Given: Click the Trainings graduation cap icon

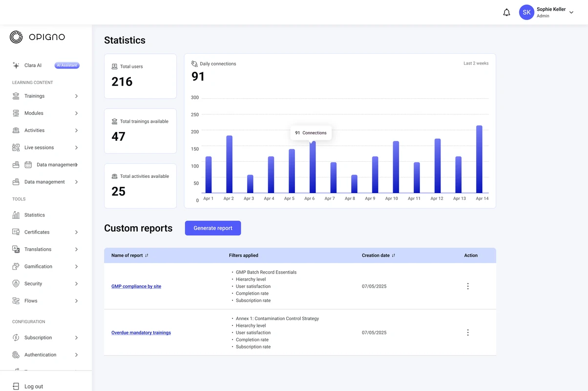Looking at the screenshot, I should [x=16, y=96].
